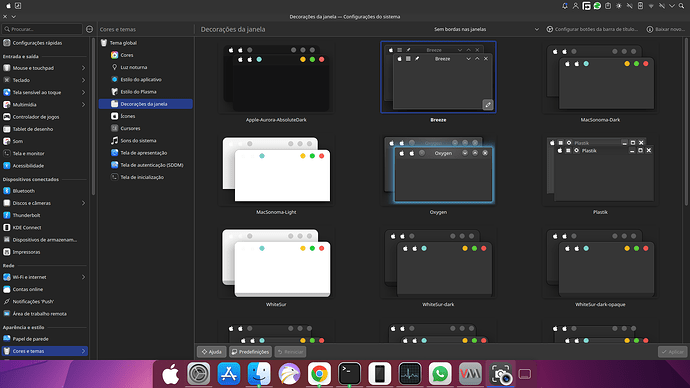This screenshot has height=388, width=690.
Task: Open Tela de inicialização page
Action: coord(146,177)
